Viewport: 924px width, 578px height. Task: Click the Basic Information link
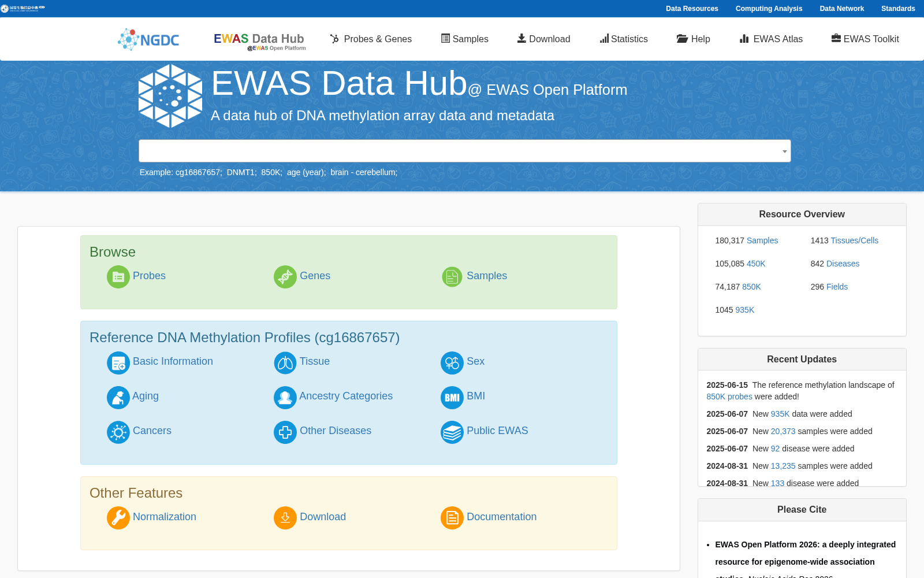point(173,361)
